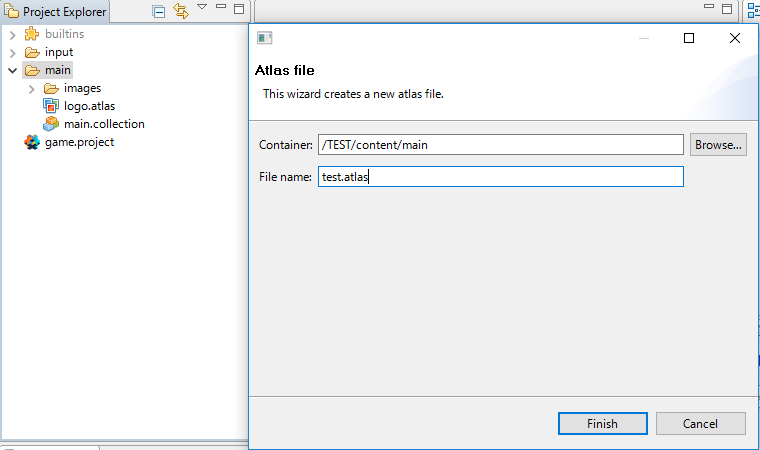Expand the builtins tree node
Screen dimensions: 760x450
pyautogui.click(x=13, y=34)
